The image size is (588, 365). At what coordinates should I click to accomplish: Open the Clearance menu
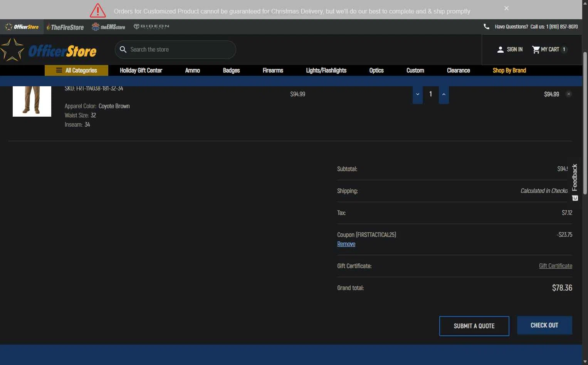click(x=458, y=70)
